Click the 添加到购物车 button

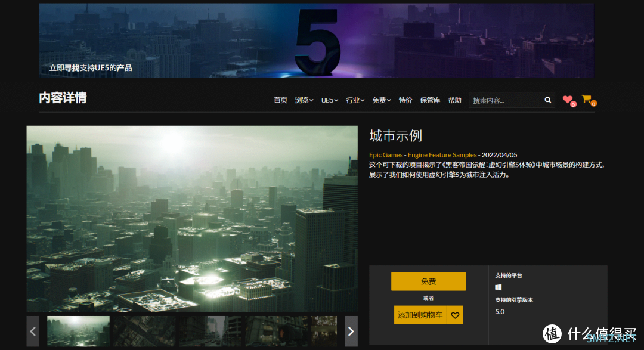(x=420, y=315)
